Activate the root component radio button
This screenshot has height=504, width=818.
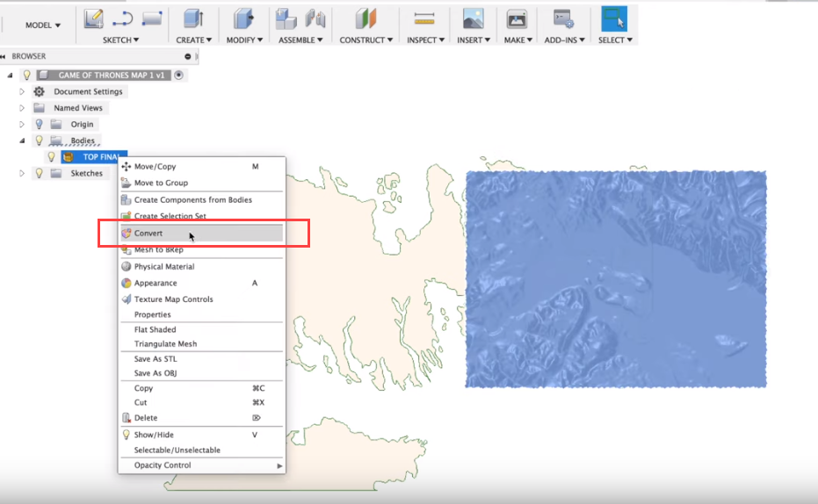click(179, 75)
